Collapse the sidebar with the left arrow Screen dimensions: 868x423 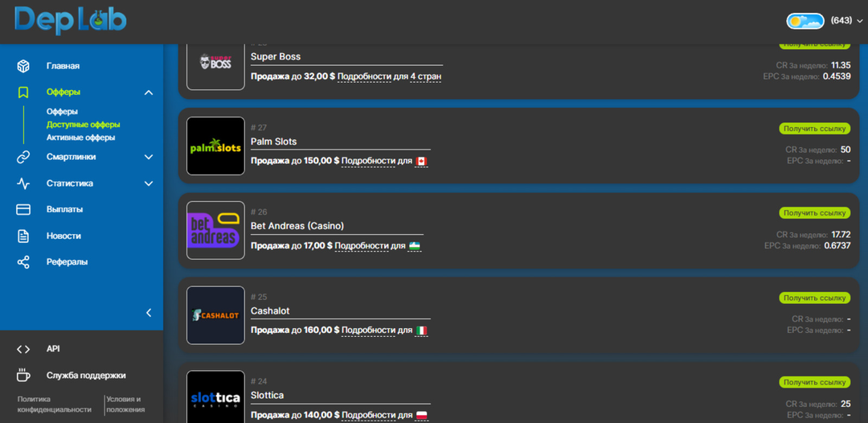click(x=149, y=313)
